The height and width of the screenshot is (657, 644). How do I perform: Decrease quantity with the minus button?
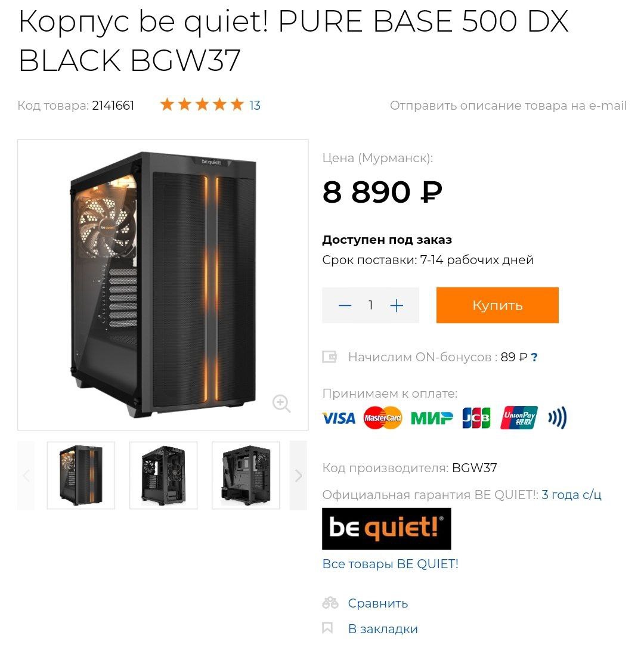(345, 305)
